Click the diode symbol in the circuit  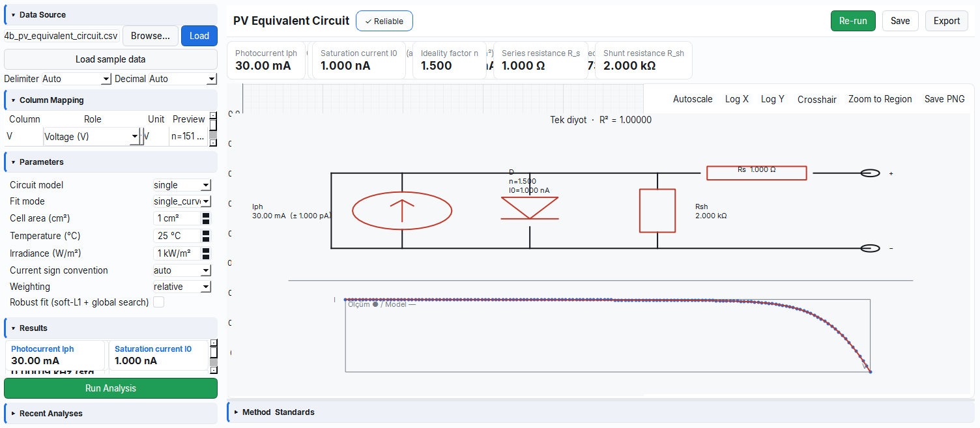(530, 208)
